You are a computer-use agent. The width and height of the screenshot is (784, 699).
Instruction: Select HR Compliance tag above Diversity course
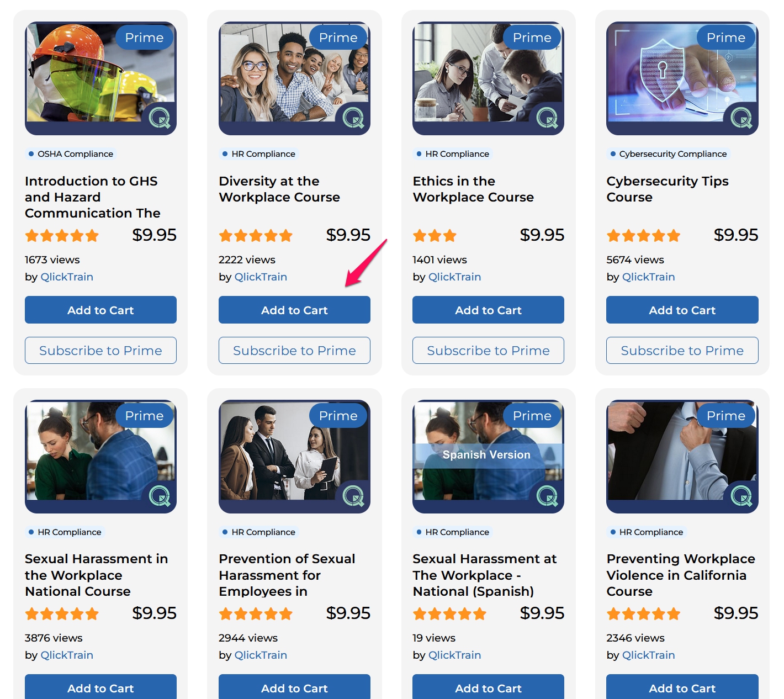258,154
